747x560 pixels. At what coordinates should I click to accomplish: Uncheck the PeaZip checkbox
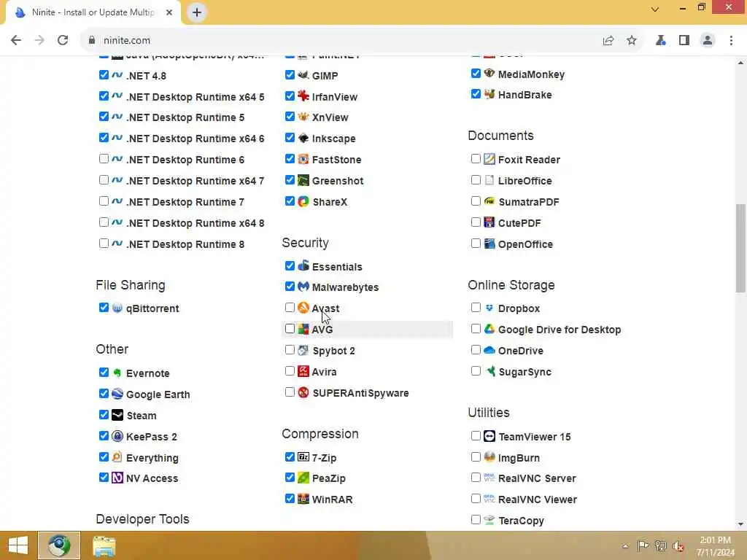tap(290, 478)
